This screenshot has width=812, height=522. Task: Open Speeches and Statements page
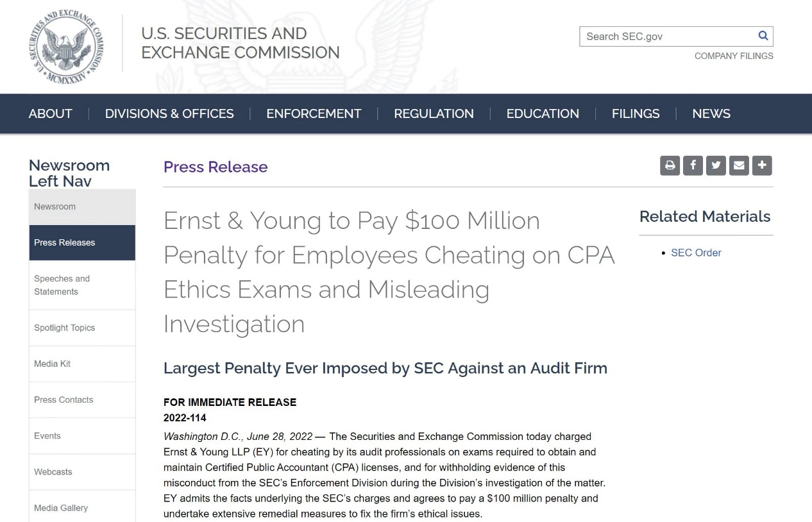62,285
